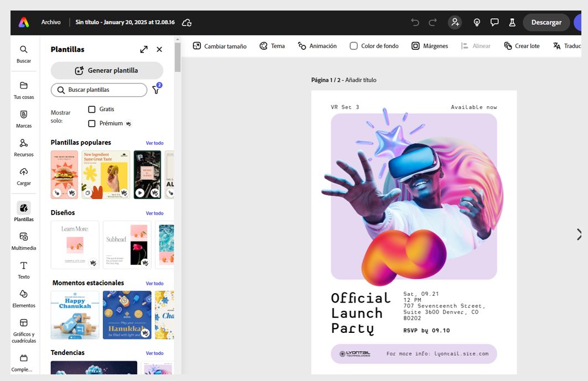
Task: Open the template filter funnel with badge 2
Action: click(x=155, y=90)
